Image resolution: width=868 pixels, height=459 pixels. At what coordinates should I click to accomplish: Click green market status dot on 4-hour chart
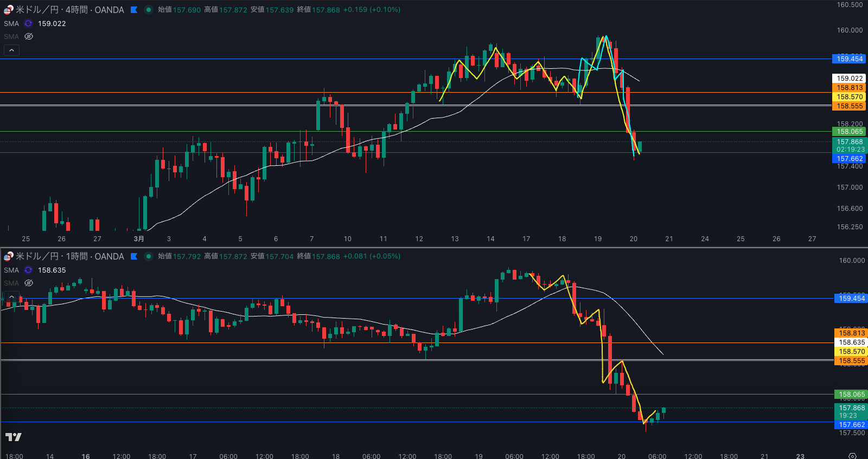tap(148, 10)
